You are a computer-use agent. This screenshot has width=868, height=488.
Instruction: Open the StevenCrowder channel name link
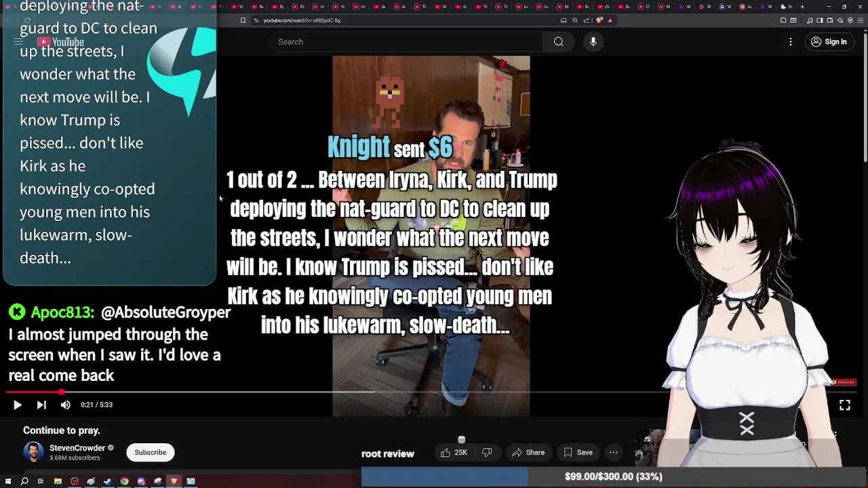point(77,448)
